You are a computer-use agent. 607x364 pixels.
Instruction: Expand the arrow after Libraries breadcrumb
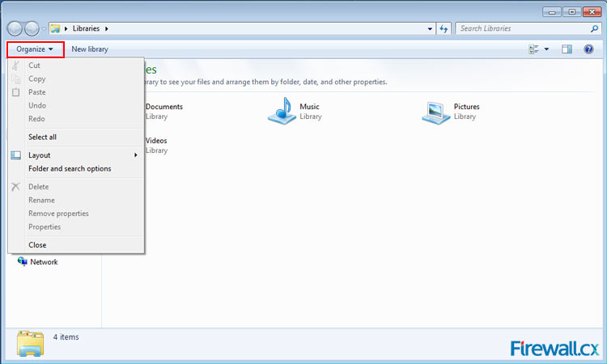[x=107, y=28]
